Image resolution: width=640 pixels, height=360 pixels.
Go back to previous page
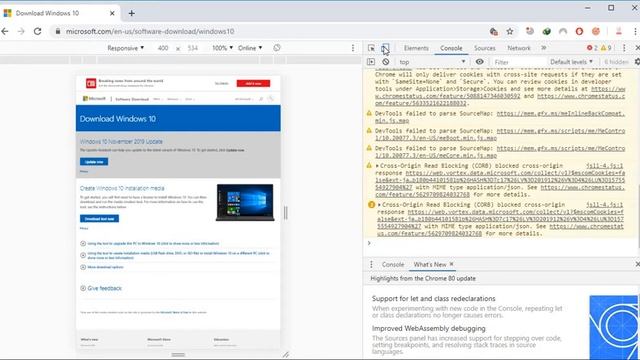coord(5,31)
